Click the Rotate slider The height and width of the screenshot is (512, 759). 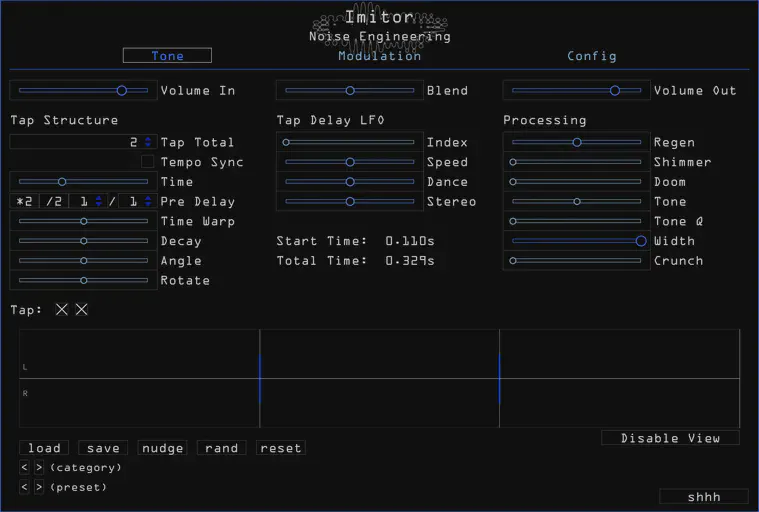click(83, 280)
